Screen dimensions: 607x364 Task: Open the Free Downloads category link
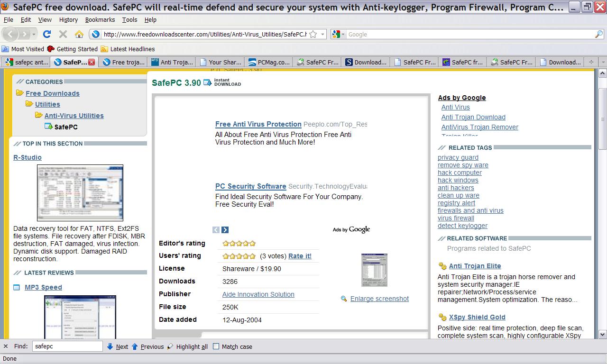click(x=53, y=93)
